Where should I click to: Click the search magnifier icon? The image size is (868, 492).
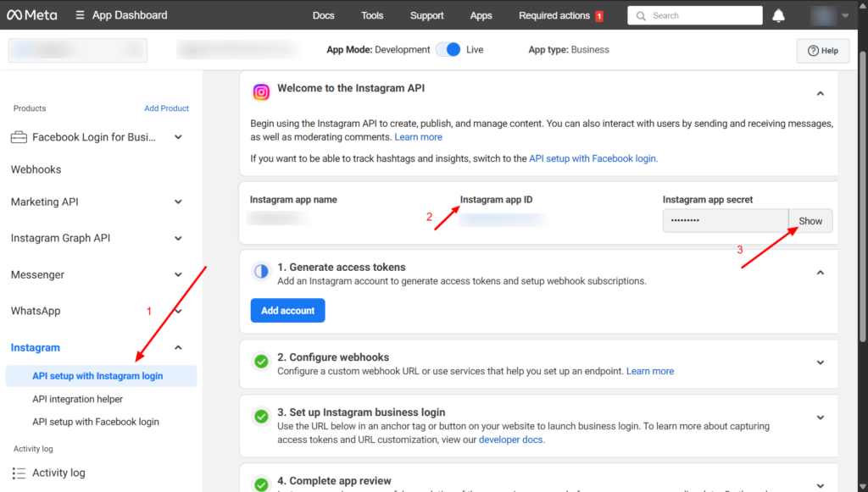point(641,15)
